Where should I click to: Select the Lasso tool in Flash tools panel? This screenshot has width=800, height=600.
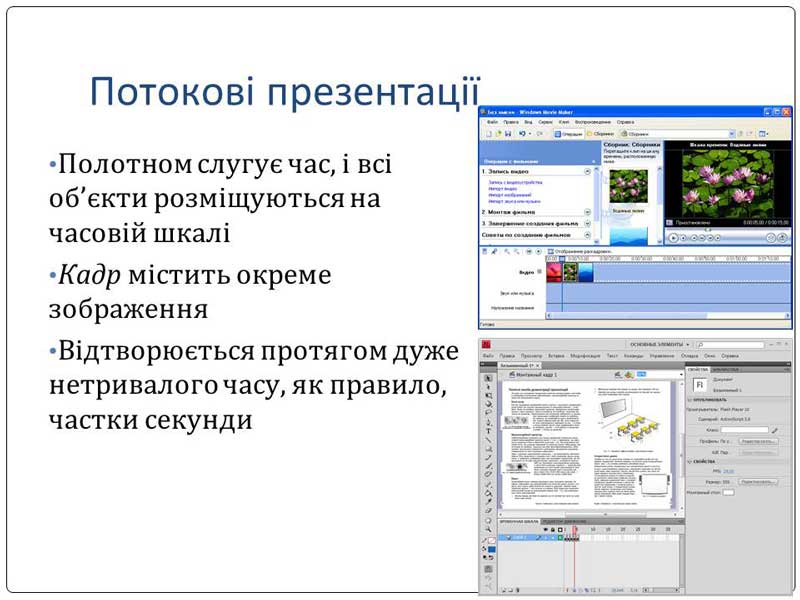tap(488, 413)
